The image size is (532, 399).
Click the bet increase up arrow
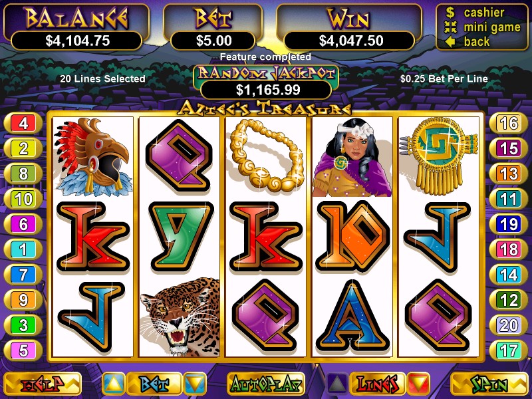coord(113,384)
